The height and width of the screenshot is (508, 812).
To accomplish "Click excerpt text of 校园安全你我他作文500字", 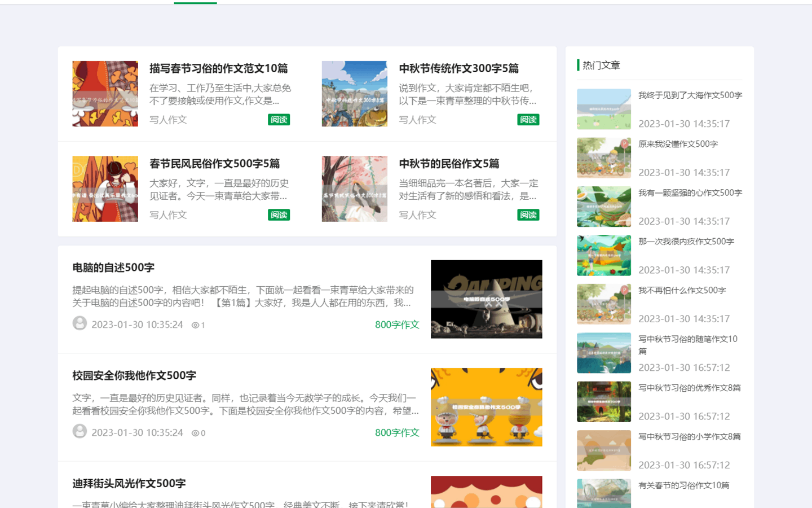I will click(x=245, y=404).
